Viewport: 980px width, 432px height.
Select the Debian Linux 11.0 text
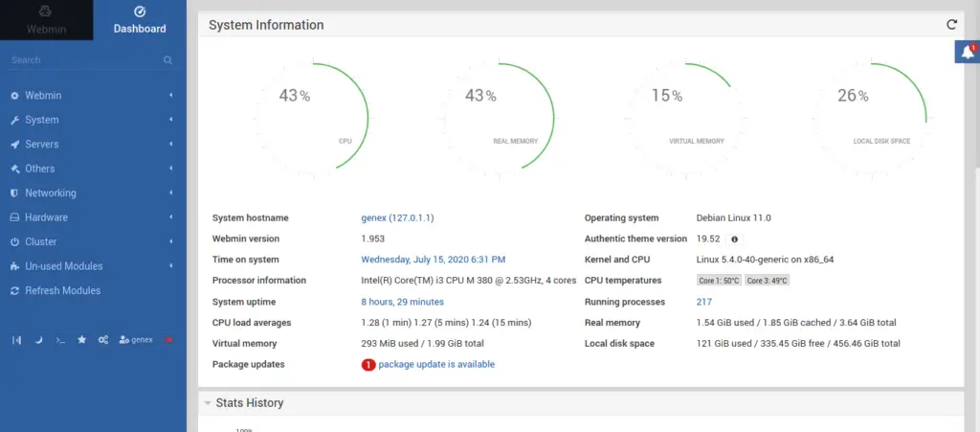pos(734,218)
